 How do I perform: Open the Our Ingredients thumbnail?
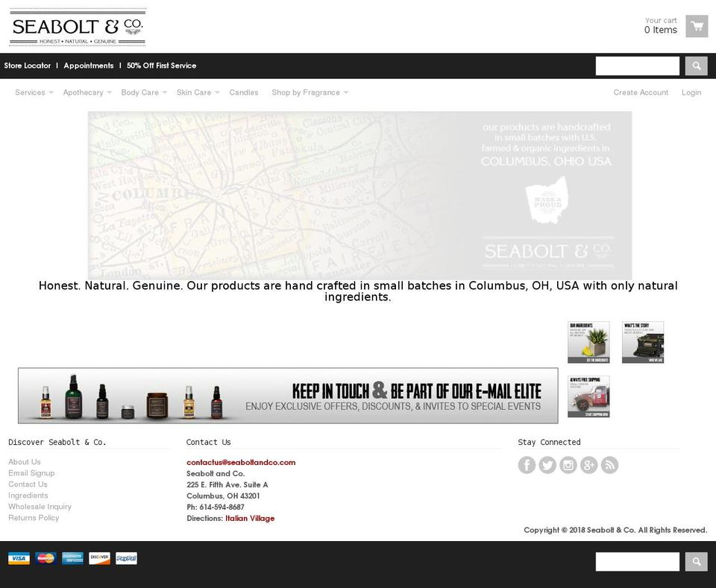[588, 343]
